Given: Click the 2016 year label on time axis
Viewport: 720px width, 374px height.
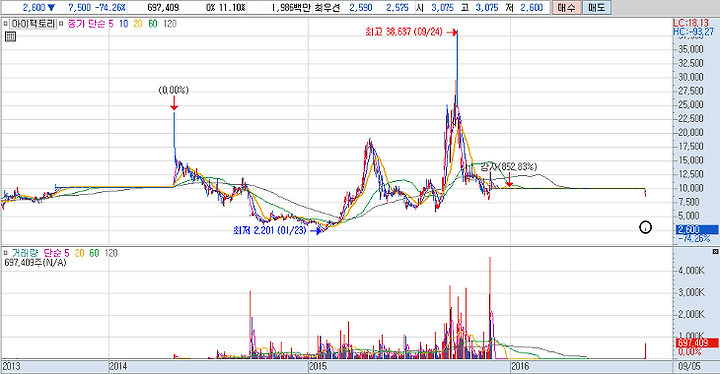Looking at the screenshot, I should pyautogui.click(x=520, y=366).
